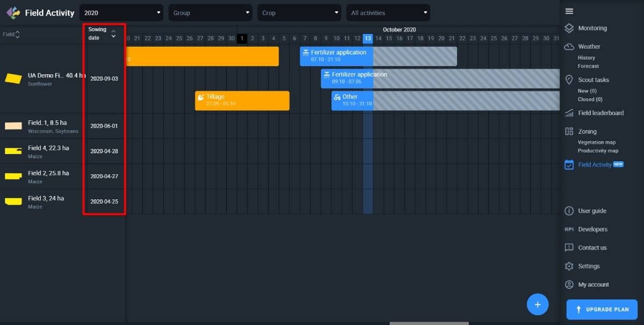Open Settings gear icon

pos(569,266)
